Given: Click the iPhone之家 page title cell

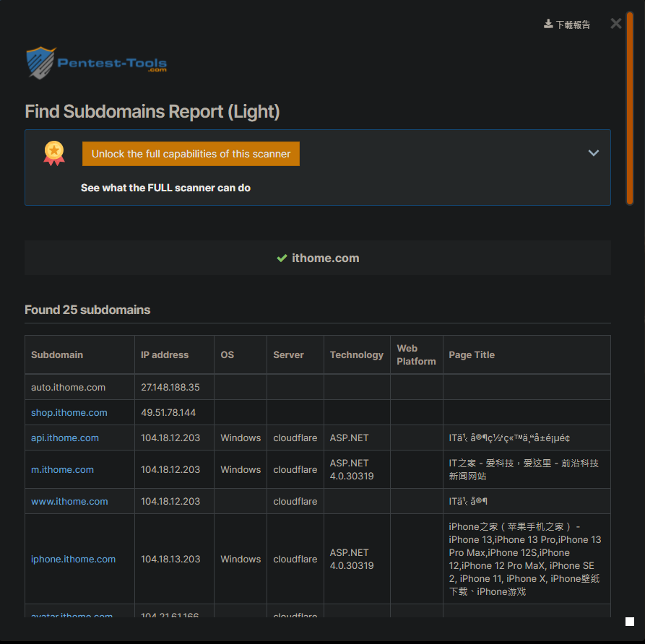Looking at the screenshot, I should (x=527, y=560).
